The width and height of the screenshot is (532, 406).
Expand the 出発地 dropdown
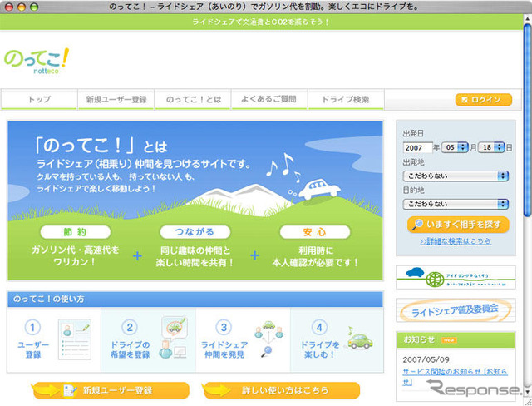point(456,176)
